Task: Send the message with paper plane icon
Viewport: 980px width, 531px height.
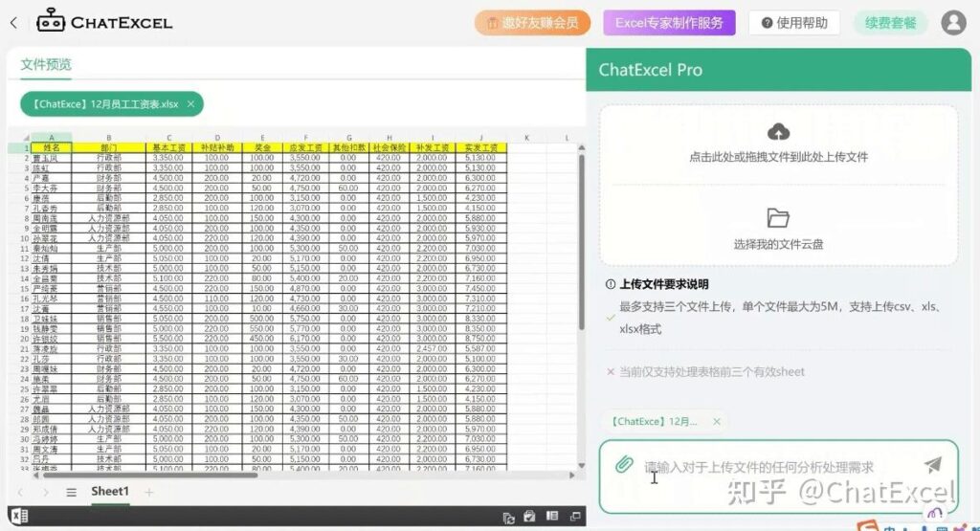Action: [x=932, y=464]
